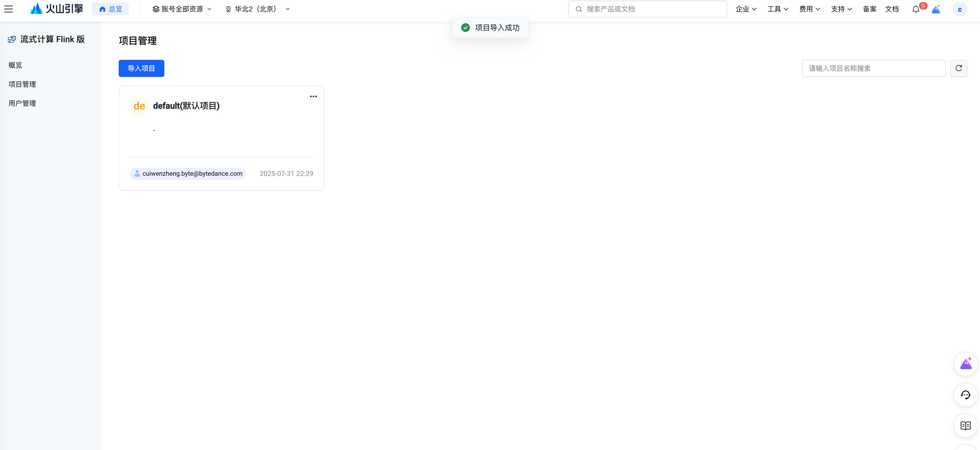
Task: Open the documentation book widget
Action: pyautogui.click(x=965, y=425)
